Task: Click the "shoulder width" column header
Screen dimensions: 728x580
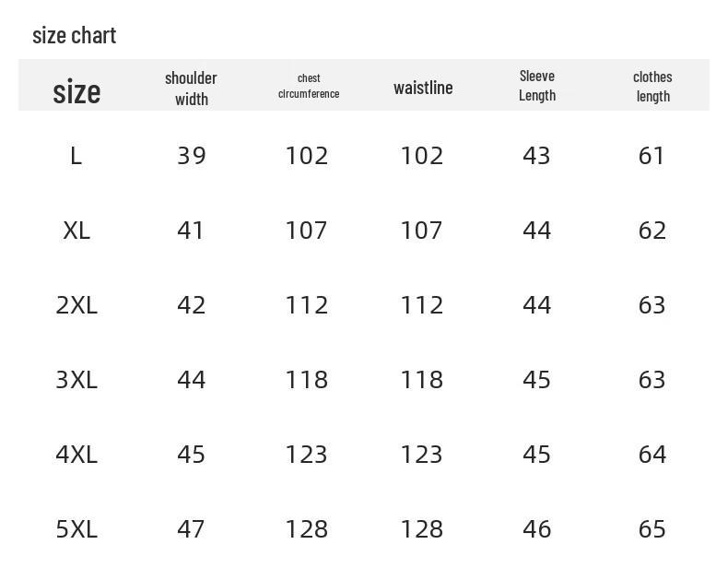Action: pyautogui.click(x=192, y=89)
